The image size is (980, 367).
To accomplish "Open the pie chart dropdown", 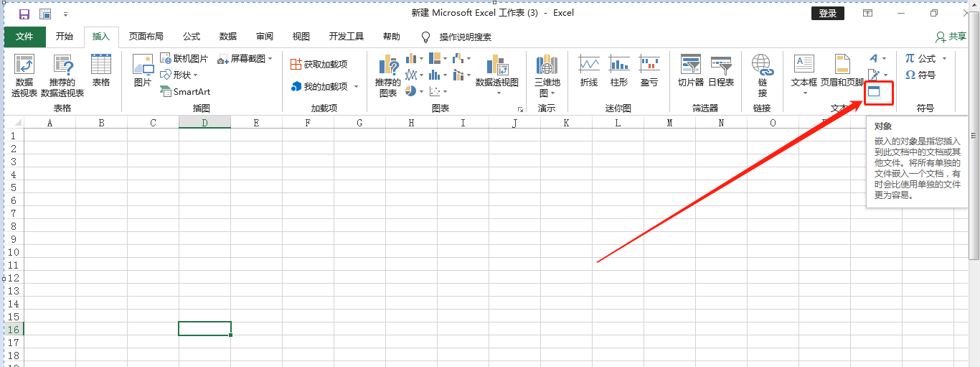I will pyautogui.click(x=414, y=91).
